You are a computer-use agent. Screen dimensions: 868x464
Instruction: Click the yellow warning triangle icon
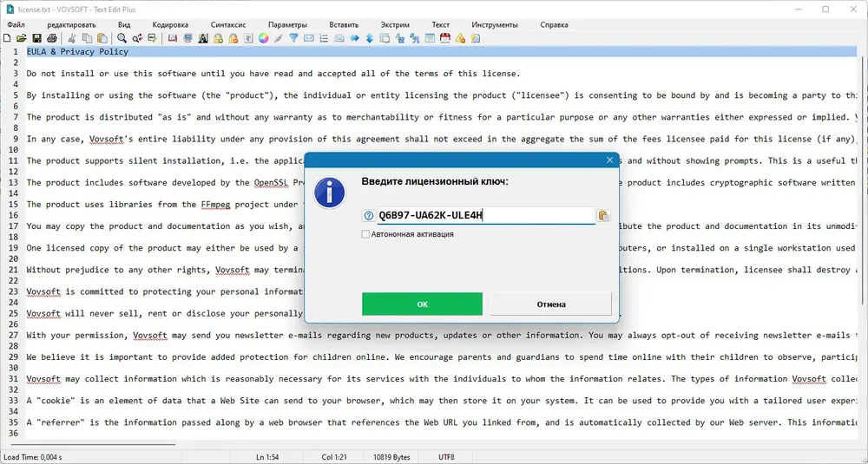(x=460, y=38)
